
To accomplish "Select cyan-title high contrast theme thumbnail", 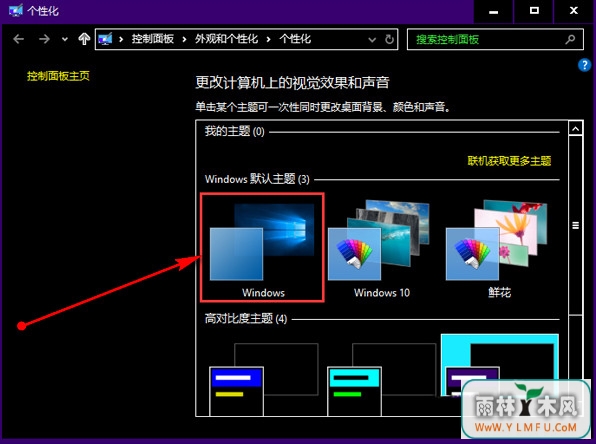I will tap(381, 379).
